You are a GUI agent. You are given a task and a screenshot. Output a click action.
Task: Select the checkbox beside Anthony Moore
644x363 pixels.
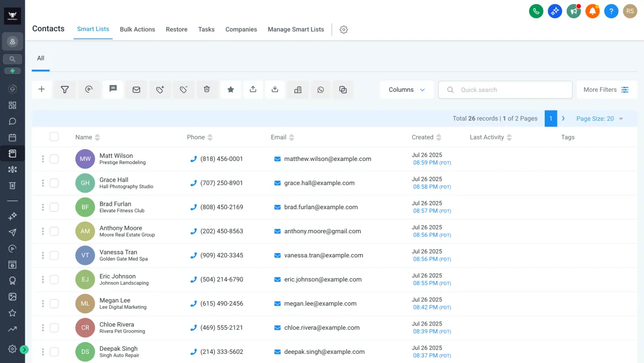tap(54, 231)
